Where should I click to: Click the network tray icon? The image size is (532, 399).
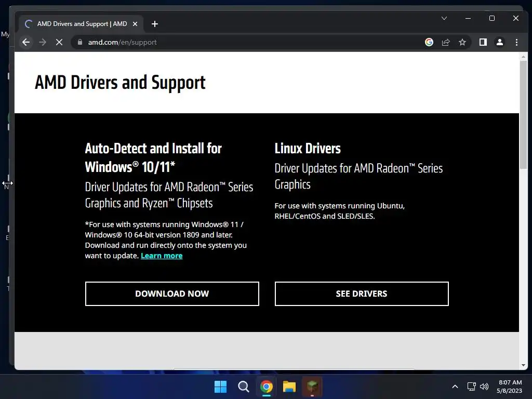[471, 387]
